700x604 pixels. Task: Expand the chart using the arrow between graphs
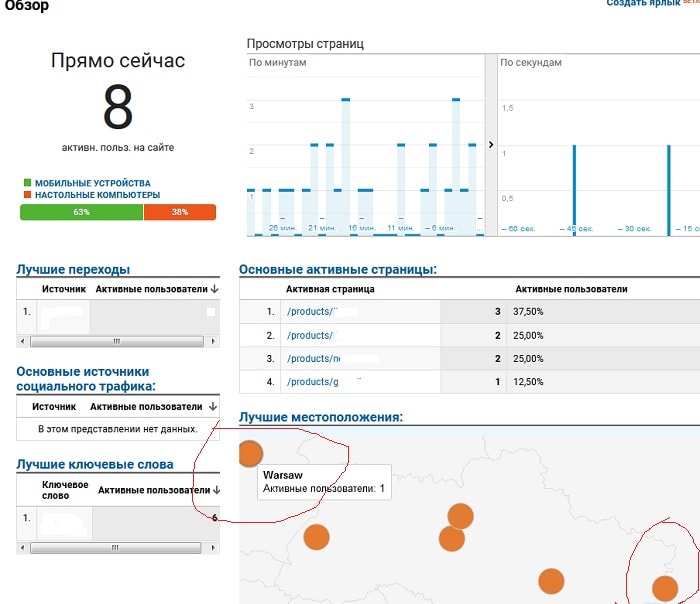pos(491,145)
